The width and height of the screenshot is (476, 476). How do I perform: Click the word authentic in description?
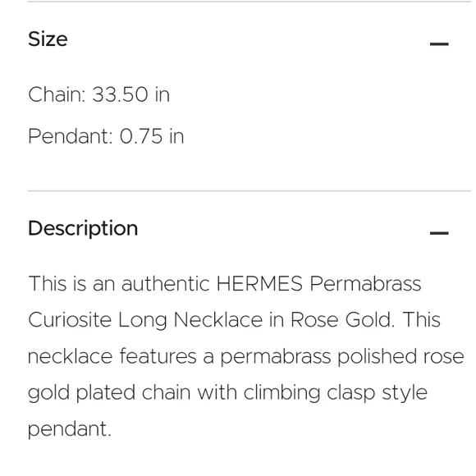(166, 283)
